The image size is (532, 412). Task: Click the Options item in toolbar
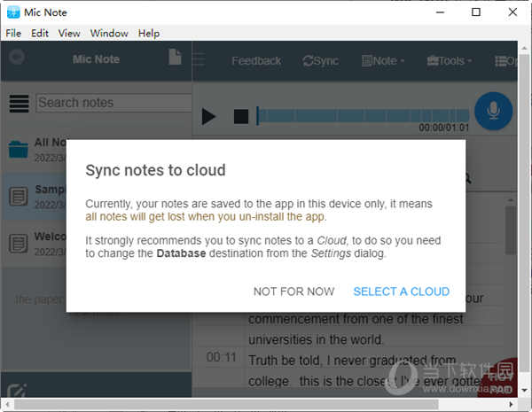tap(506, 61)
